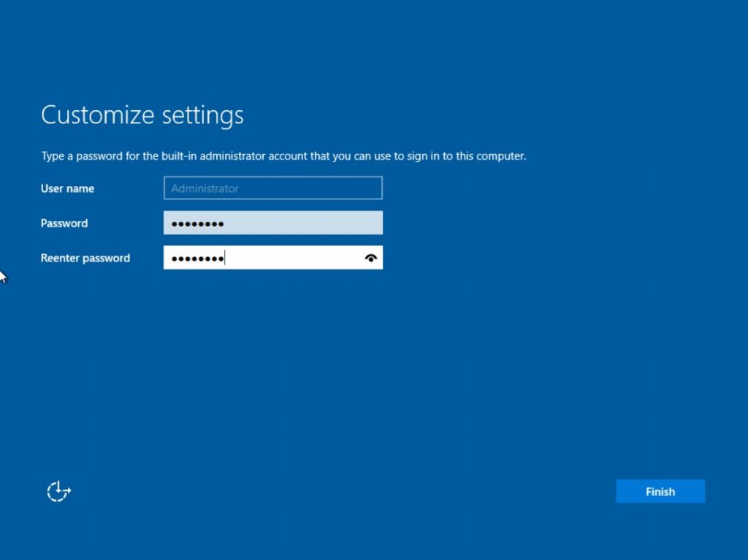Peek at the reentered password using the eye

pos(372,257)
